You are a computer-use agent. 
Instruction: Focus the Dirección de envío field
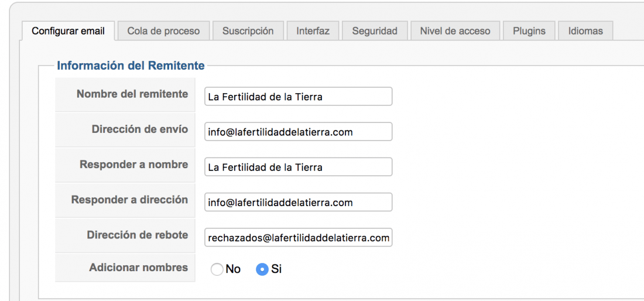pos(298,132)
